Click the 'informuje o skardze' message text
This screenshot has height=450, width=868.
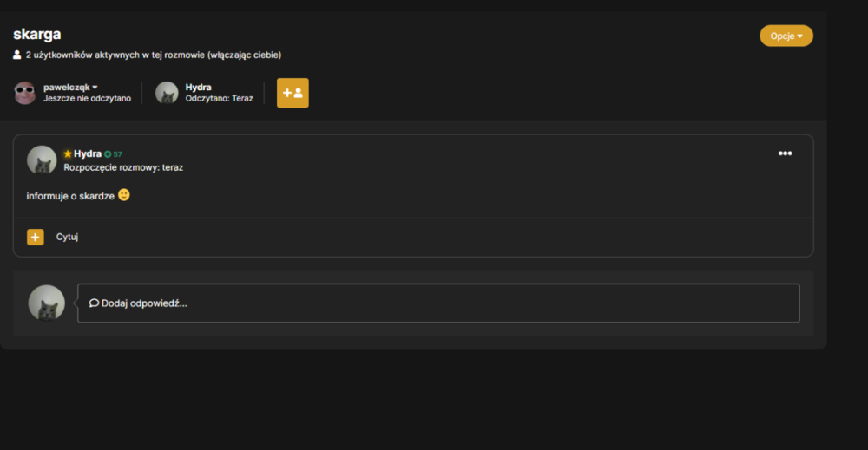pos(70,196)
